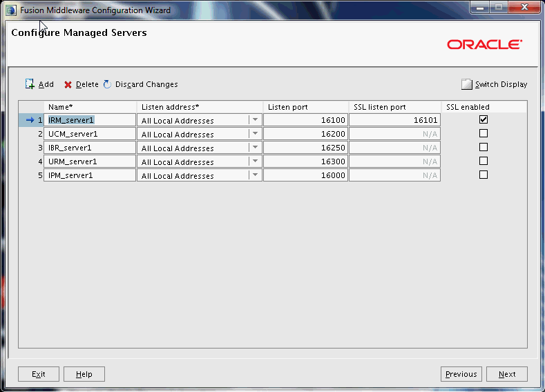Enable SSL for IBR_server1
The image size is (545, 392).
[x=483, y=147]
